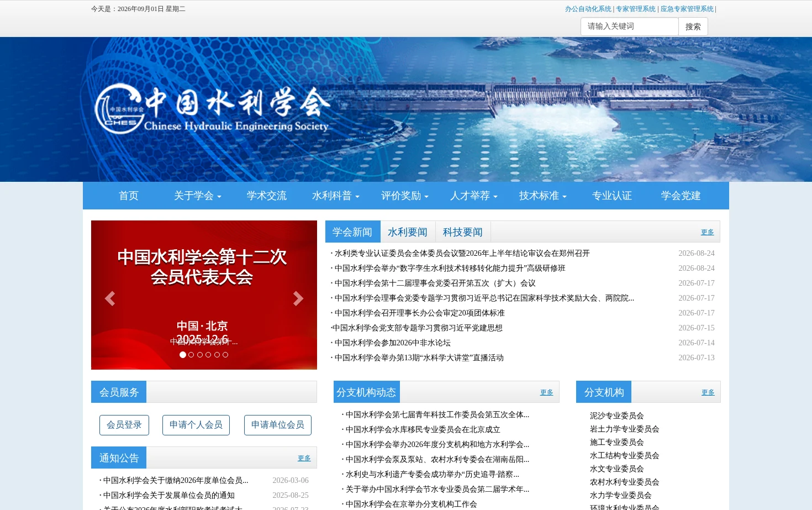Open the 学术交流 navigation item
Image resolution: width=812 pixels, height=510 pixels.
click(267, 196)
